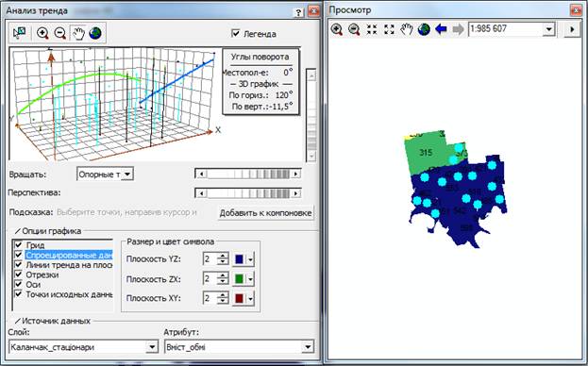Open the scale 1:985 607 dropdown
The image size is (588, 366).
click(x=549, y=29)
